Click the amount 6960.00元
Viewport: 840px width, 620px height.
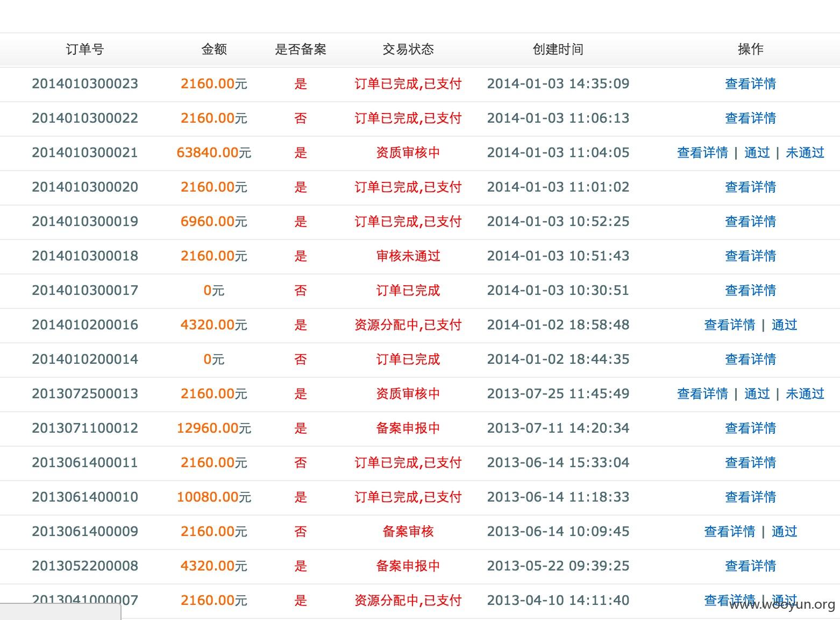pyautogui.click(x=214, y=222)
